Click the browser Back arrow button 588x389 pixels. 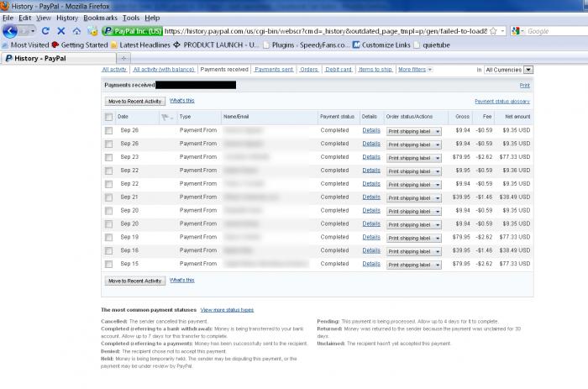(x=10, y=31)
